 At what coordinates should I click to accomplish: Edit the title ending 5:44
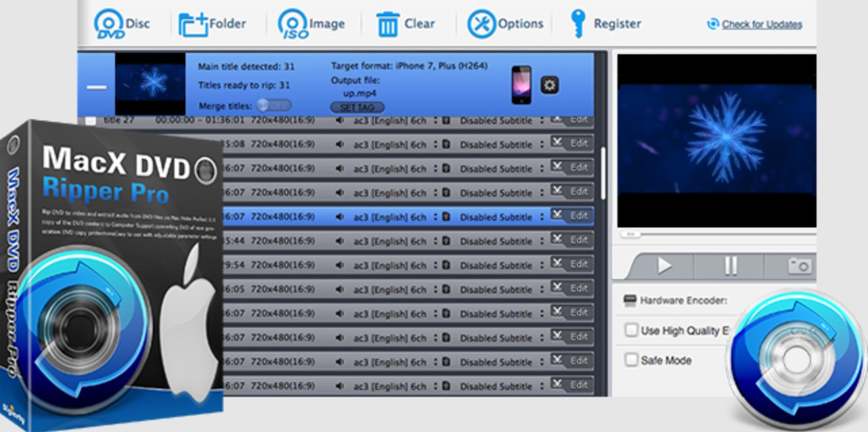tap(572, 240)
